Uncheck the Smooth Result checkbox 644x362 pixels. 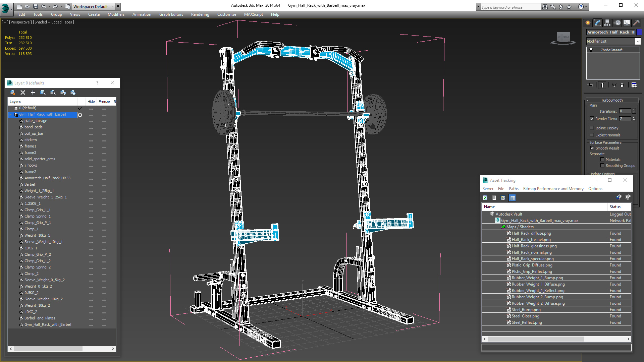[592, 148]
